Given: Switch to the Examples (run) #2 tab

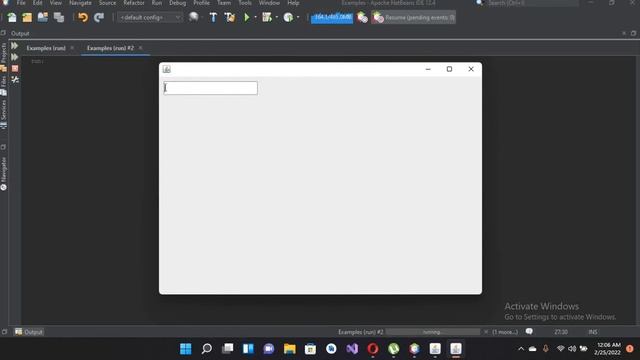Looking at the screenshot, I should click(x=110, y=48).
